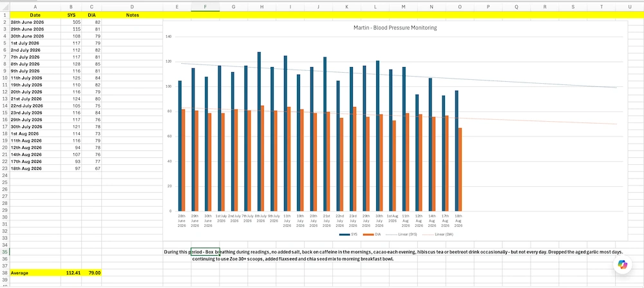
Task: Click SYS value 124 for 21st July
Action: click(71, 99)
